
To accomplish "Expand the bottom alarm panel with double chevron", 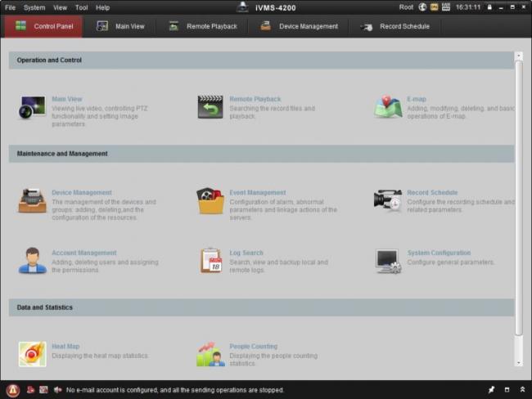I will [522, 390].
